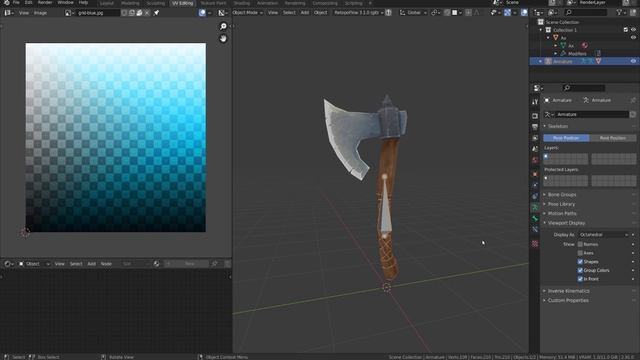
Task: Collapse the Viewport Display panel
Action: 566,223
